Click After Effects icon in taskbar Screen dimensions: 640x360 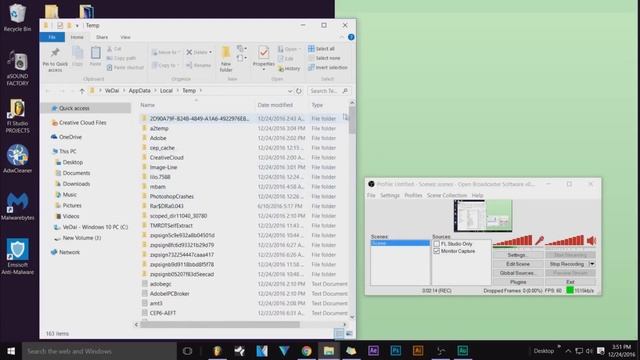click(373, 351)
